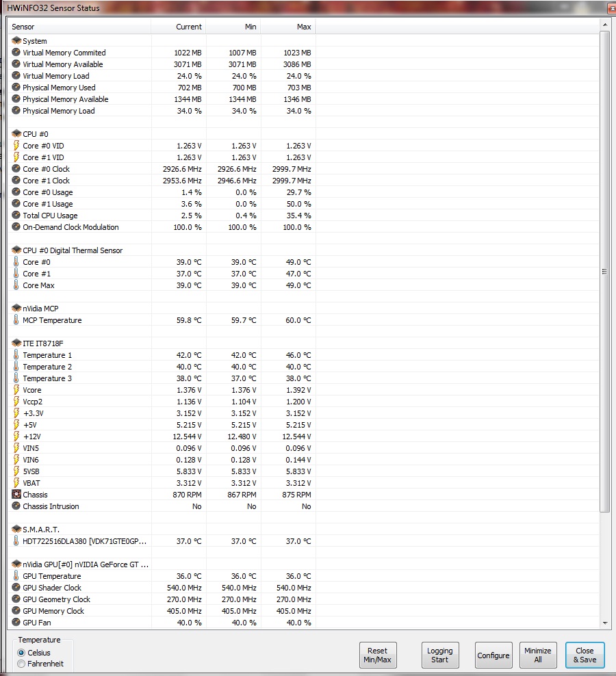Click the MCP Temperature thermometer icon
This screenshot has width=616, height=676.
16,320
